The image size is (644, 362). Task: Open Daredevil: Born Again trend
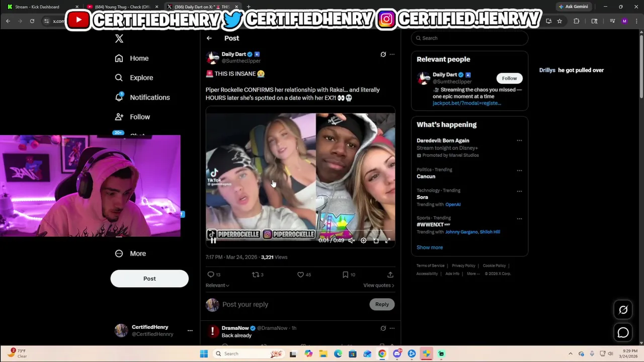pos(443,141)
